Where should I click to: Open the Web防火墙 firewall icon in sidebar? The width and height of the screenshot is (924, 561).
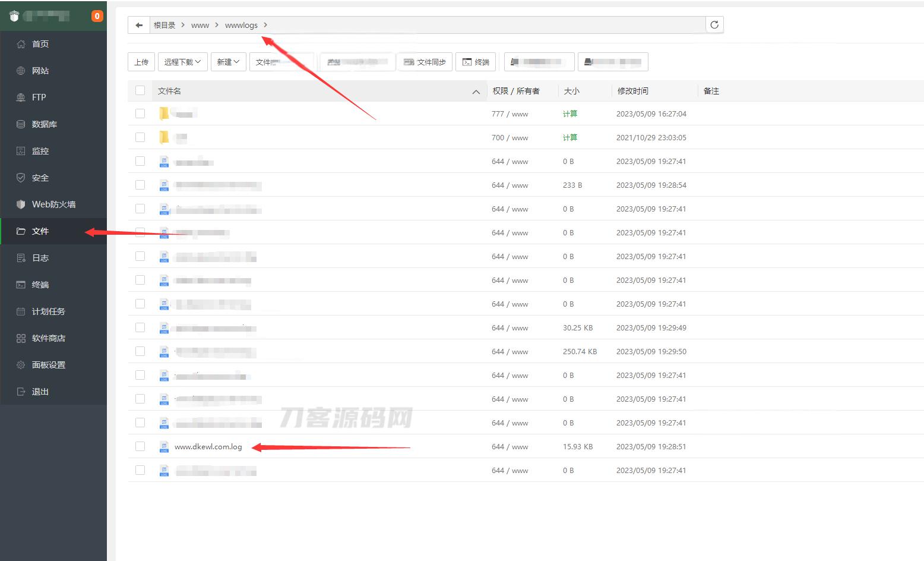tap(21, 204)
